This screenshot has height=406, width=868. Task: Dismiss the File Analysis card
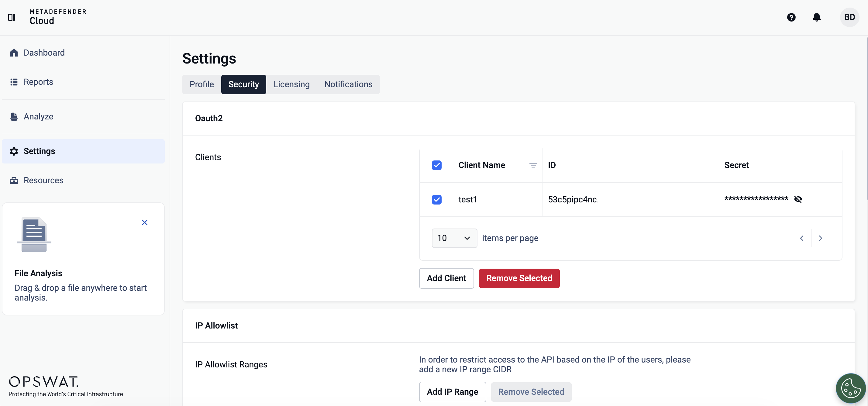145,222
